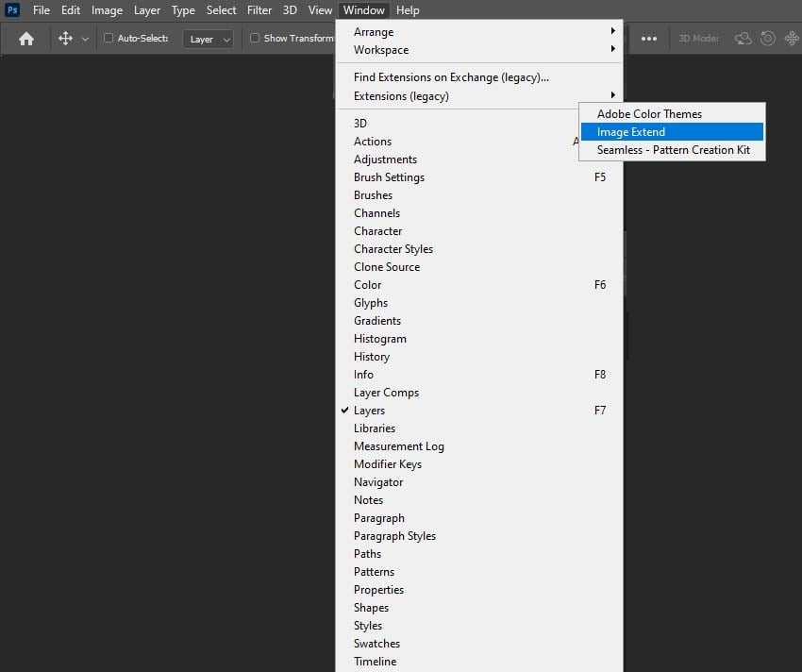Show the Info panel

479,374
